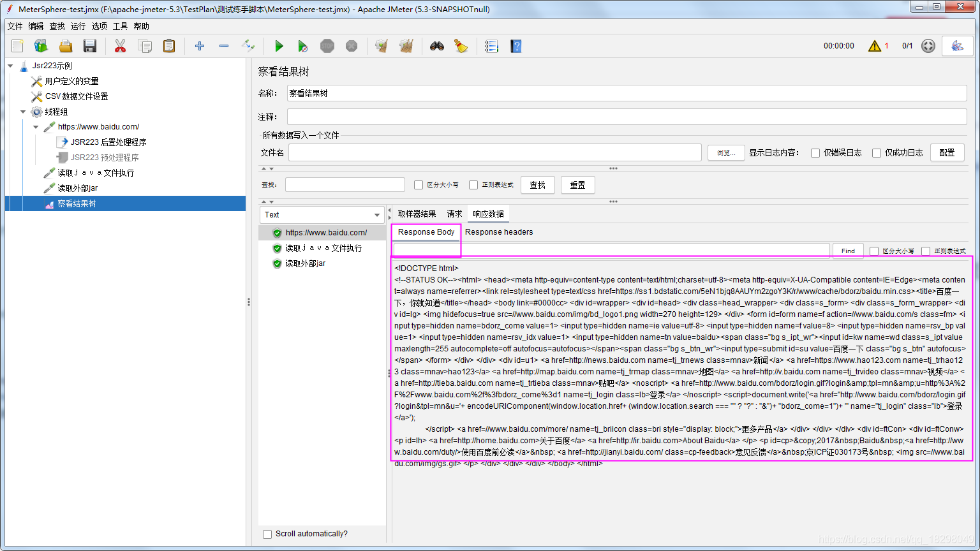Screen dimensions: 980x551
Task: Toggle the successes-only log checkbox
Action: coord(877,153)
